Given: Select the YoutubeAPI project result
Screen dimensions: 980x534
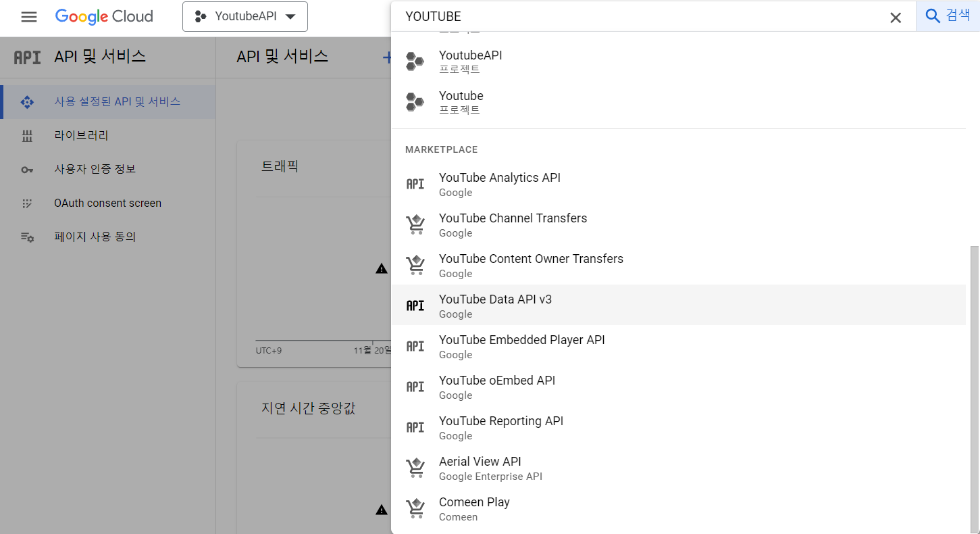Looking at the screenshot, I should click(679, 62).
